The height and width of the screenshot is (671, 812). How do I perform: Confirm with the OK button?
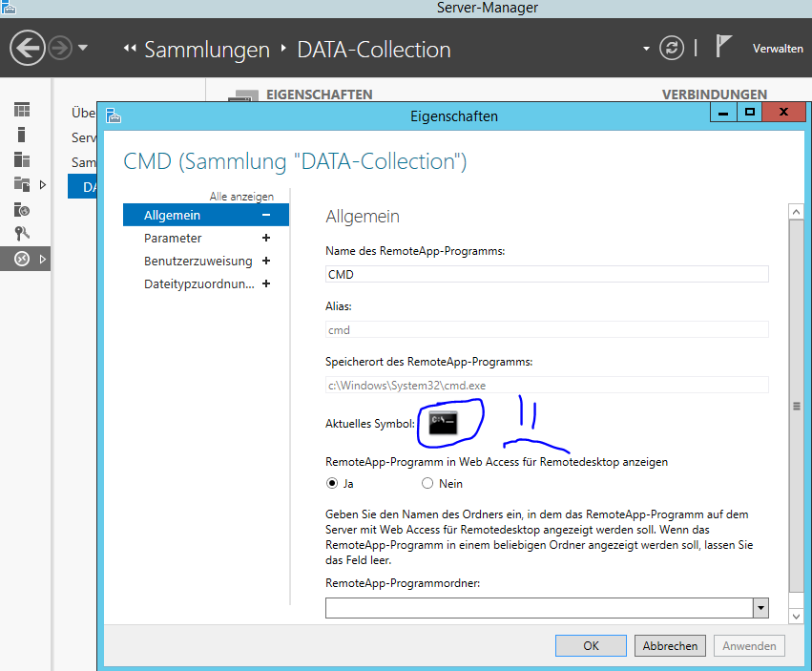coord(591,645)
